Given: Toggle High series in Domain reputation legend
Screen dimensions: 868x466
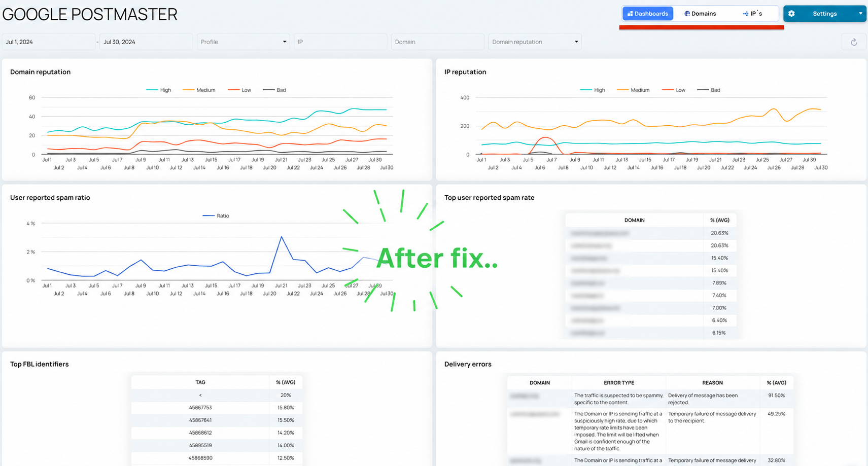Looking at the screenshot, I should (x=159, y=90).
